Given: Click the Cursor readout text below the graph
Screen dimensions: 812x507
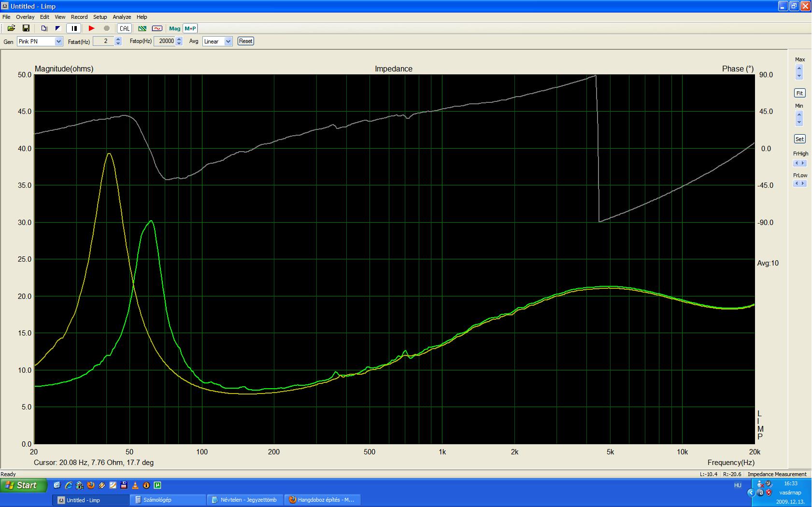Looking at the screenshot, I should (x=94, y=463).
